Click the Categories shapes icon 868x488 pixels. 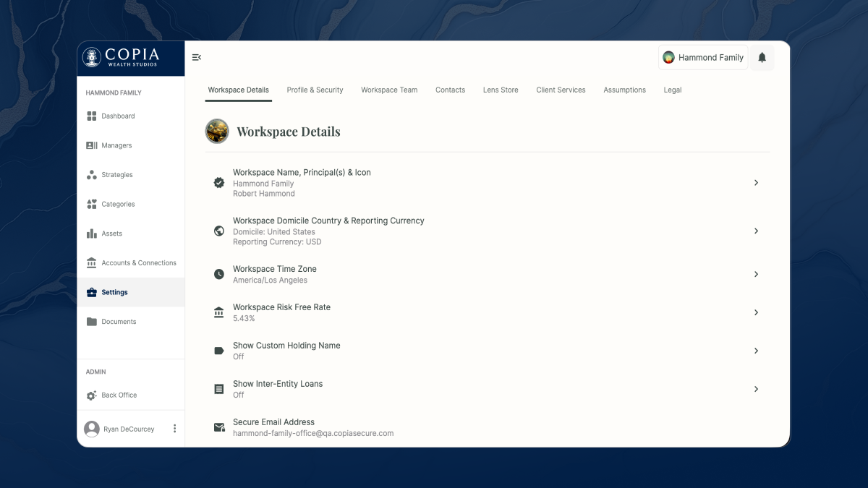tap(92, 205)
